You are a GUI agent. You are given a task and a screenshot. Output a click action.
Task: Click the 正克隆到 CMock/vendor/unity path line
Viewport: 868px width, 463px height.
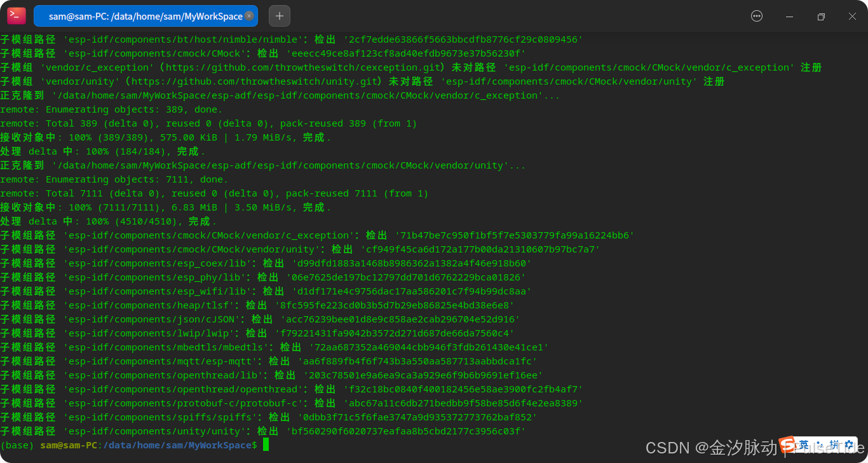click(263, 165)
